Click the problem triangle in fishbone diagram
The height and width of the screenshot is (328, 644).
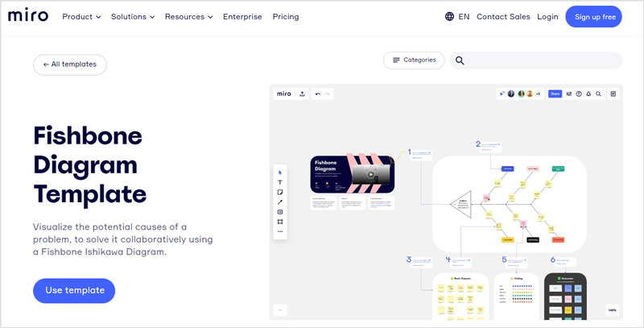click(460, 204)
